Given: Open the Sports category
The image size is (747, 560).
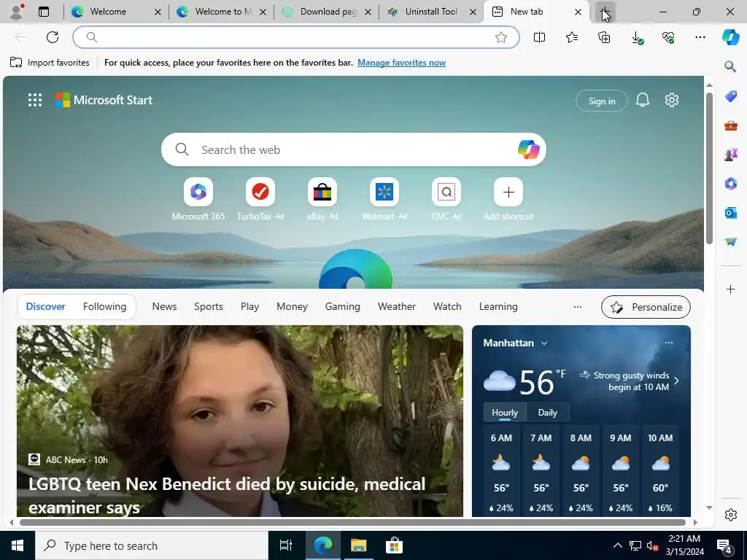Looking at the screenshot, I should click(209, 307).
